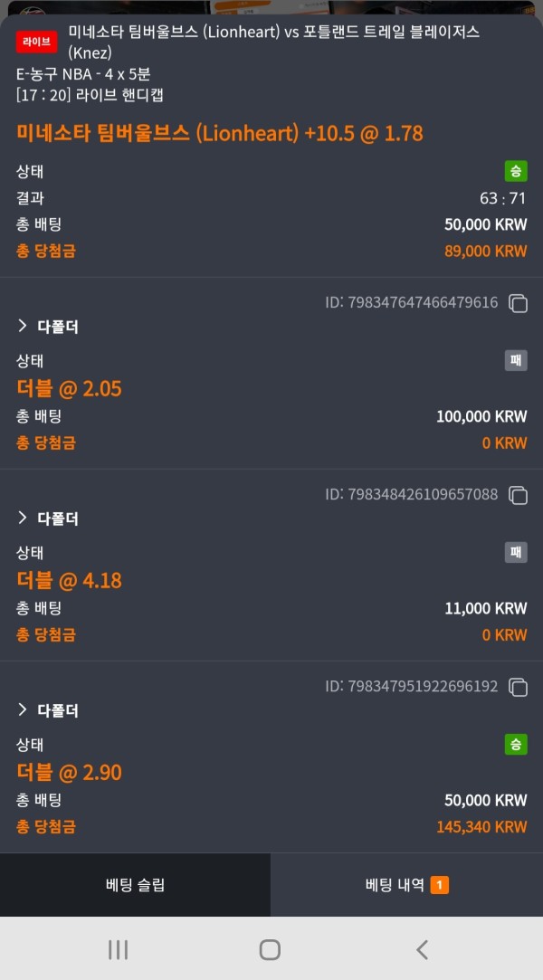This screenshot has height=980, width=543.
Task: Click the 패 badge on the first 다폴더 bet
Action: tap(514, 360)
